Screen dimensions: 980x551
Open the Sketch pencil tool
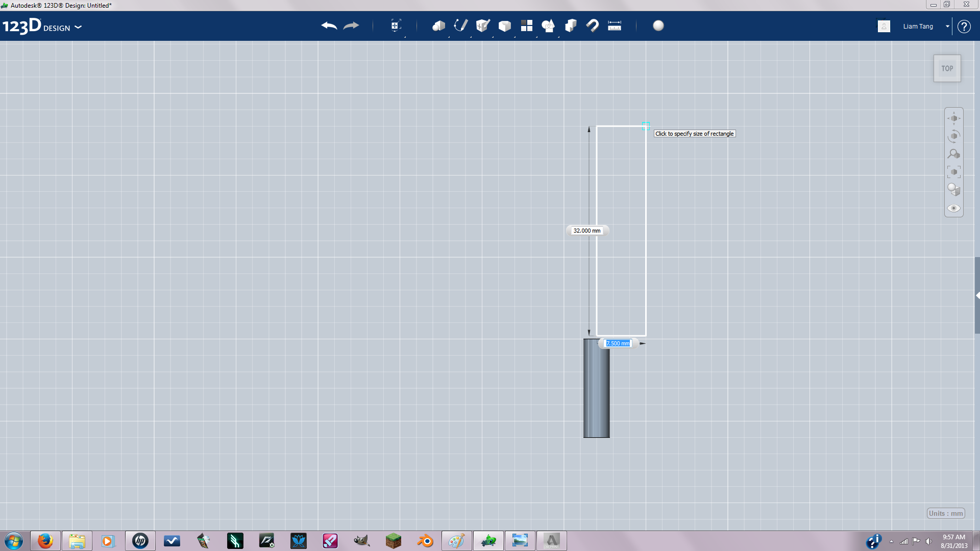point(460,26)
